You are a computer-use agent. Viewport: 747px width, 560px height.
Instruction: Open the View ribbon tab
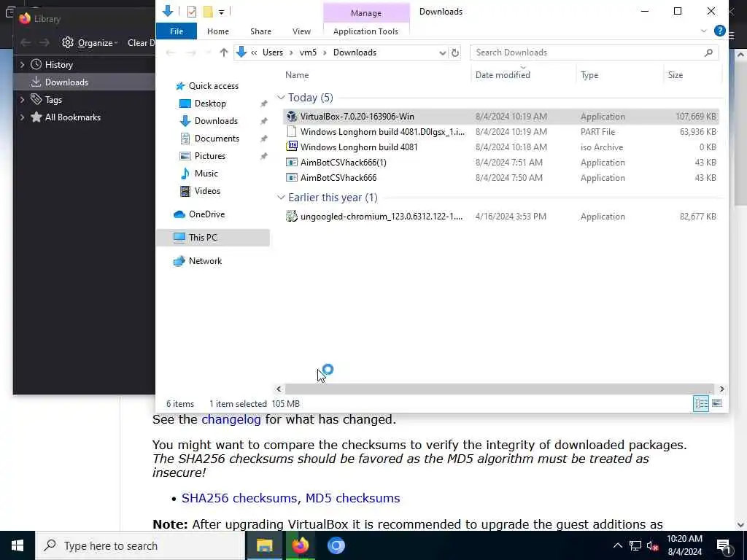click(x=301, y=31)
